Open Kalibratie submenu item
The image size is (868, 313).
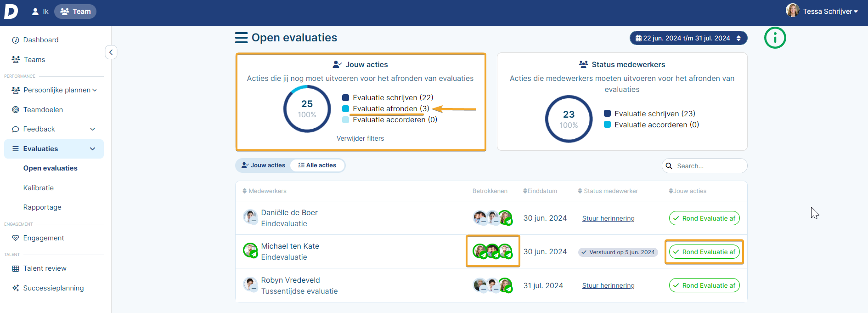(39, 188)
